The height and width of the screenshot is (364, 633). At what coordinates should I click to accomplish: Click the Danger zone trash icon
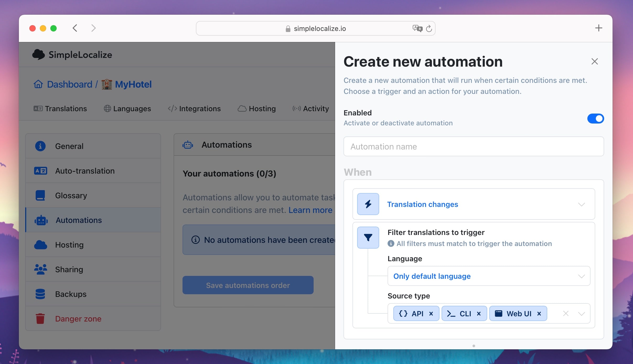(40, 319)
